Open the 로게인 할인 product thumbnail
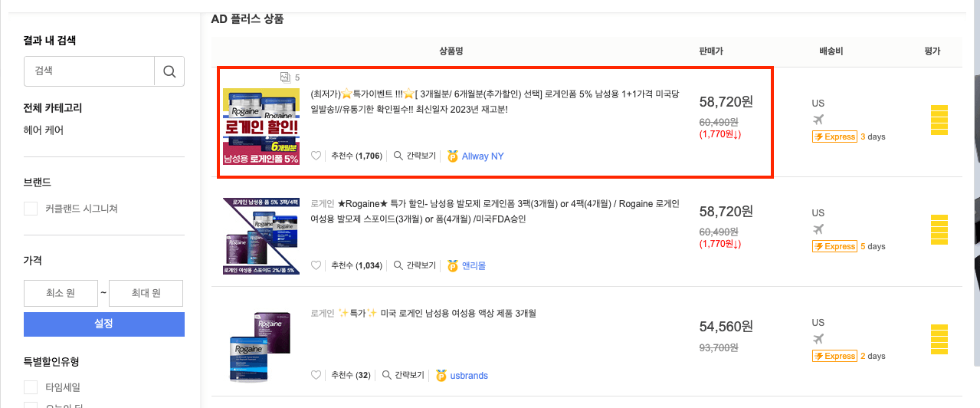This screenshot has width=980, height=408. coord(261,127)
